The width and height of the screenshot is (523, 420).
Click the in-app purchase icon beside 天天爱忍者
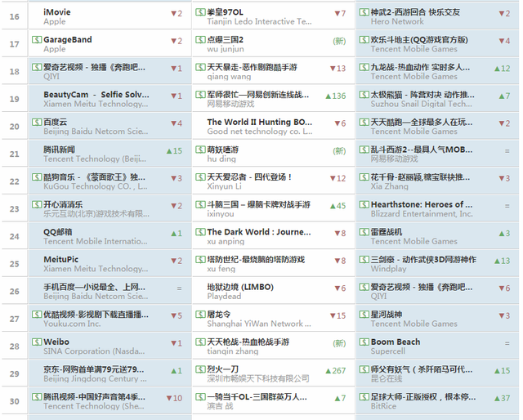(200, 177)
